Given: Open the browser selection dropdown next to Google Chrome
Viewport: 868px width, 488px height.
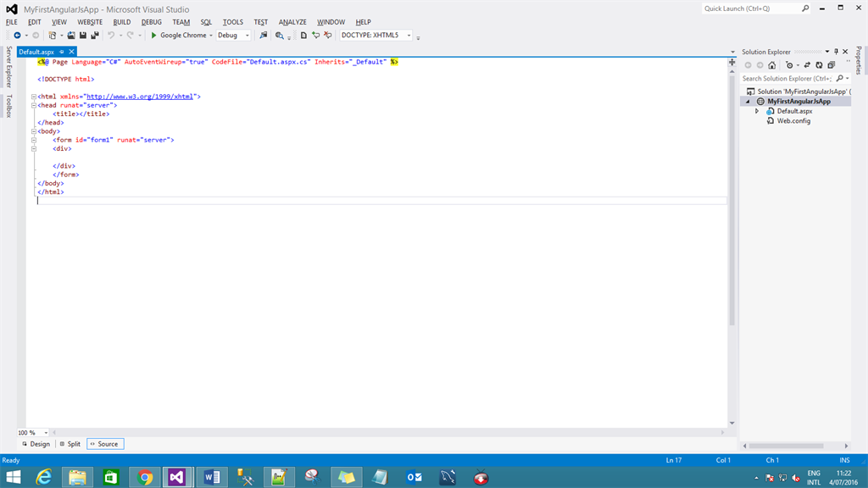Looking at the screenshot, I should (x=211, y=36).
